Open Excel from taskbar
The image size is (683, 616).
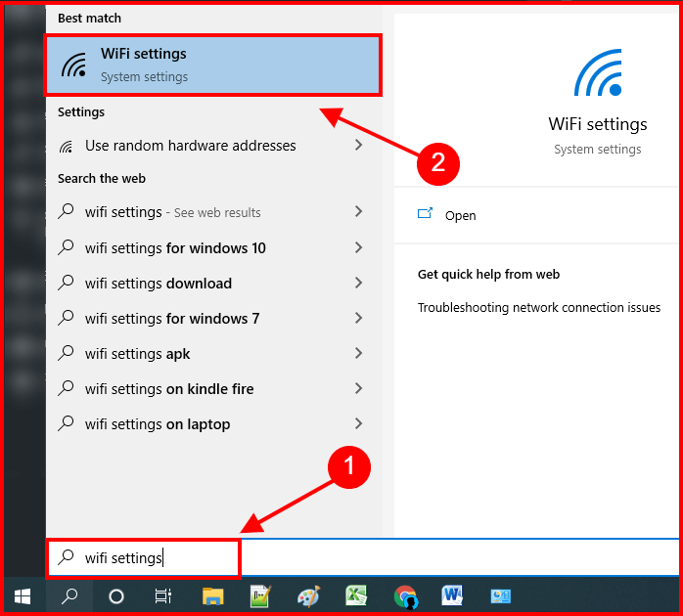click(357, 595)
